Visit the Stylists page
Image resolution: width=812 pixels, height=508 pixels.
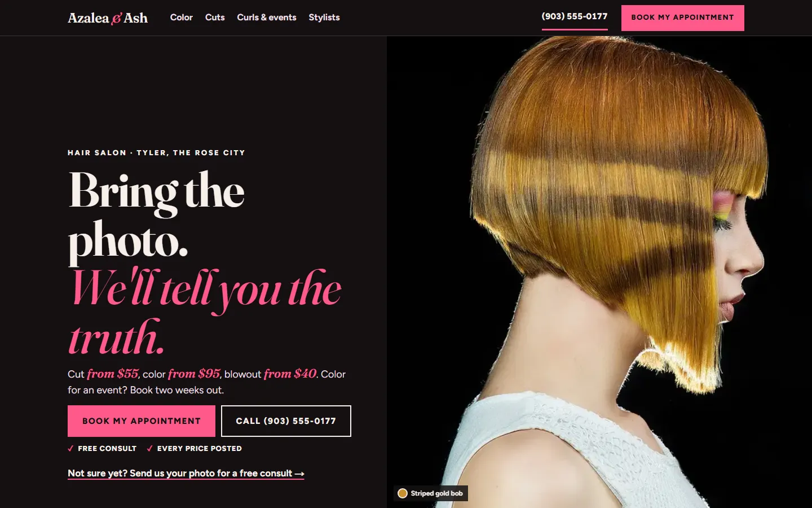click(x=324, y=17)
